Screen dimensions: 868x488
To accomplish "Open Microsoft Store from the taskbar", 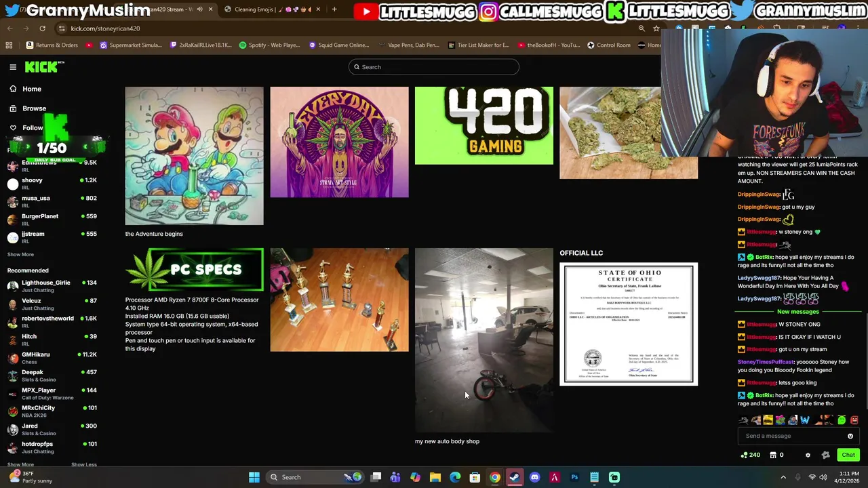I will (475, 477).
